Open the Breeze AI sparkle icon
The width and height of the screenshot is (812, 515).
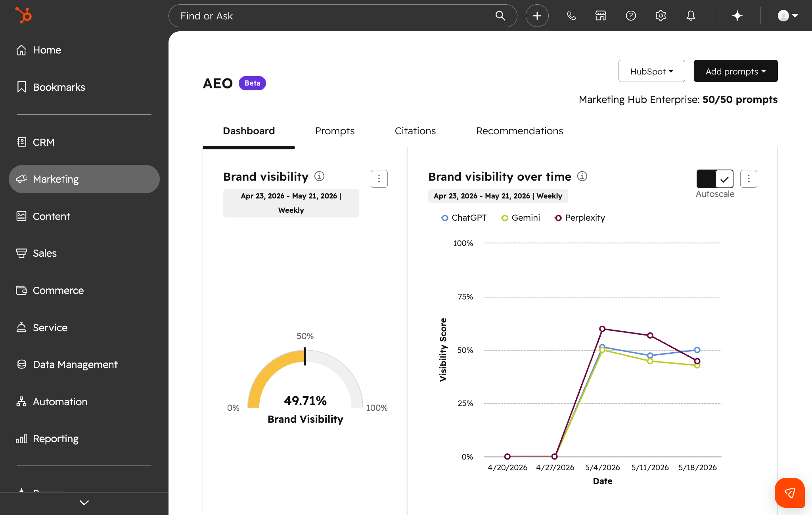click(x=737, y=16)
